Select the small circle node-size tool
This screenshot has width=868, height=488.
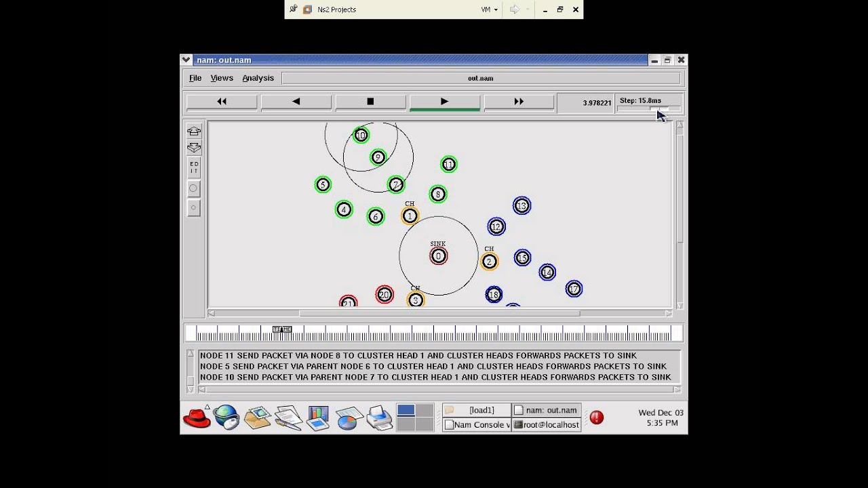pos(194,207)
